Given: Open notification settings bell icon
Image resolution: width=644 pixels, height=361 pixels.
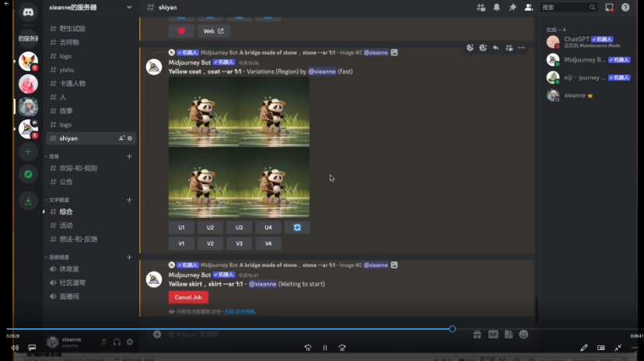Looking at the screenshot, I should pos(496,8).
